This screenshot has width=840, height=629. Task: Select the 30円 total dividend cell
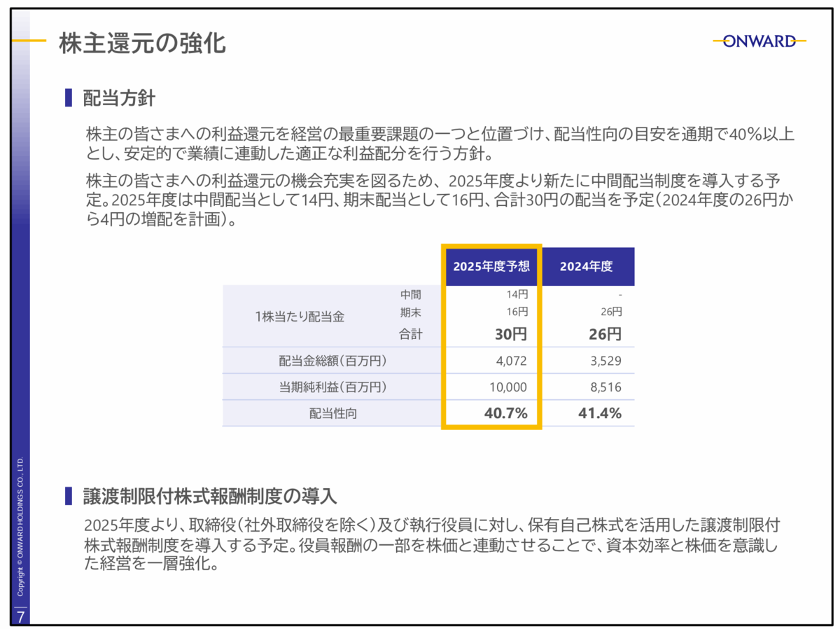click(510, 335)
